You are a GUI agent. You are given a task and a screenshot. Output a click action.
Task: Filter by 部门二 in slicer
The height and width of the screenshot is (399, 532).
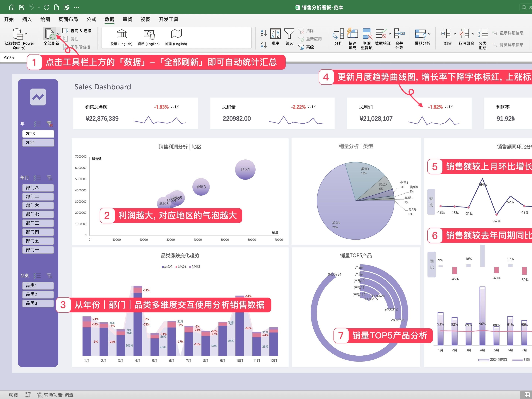(38, 197)
